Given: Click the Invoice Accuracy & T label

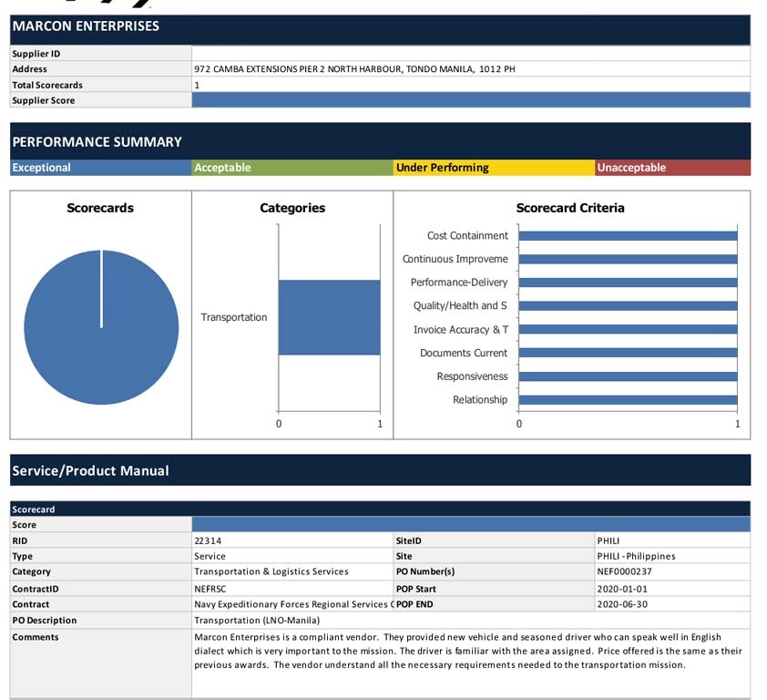Looking at the screenshot, I should coord(461,329).
